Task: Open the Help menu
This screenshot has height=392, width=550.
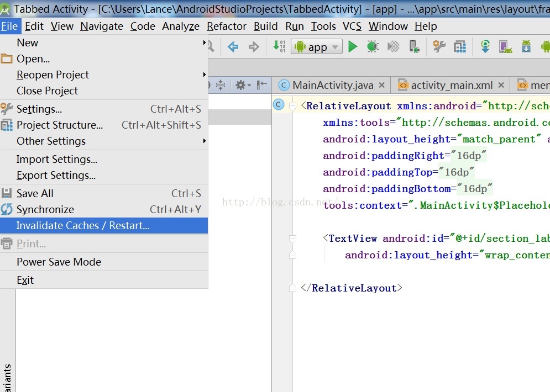Action: coord(426,27)
